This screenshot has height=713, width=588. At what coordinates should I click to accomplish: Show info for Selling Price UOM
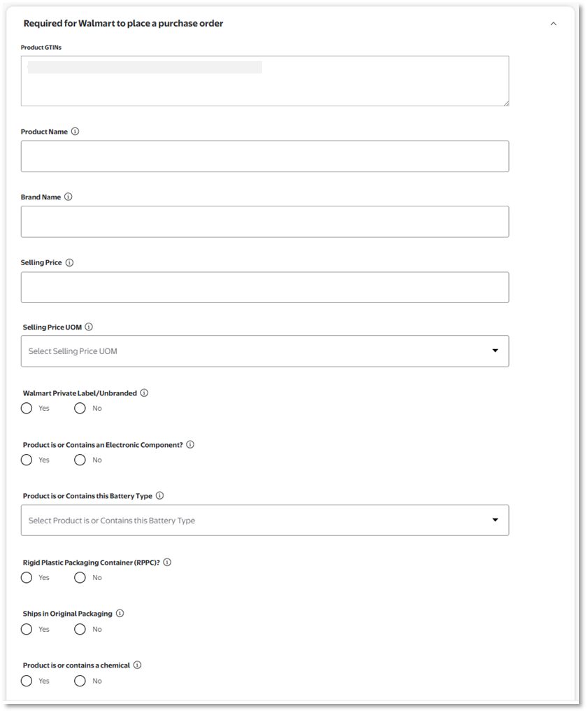[x=89, y=327]
